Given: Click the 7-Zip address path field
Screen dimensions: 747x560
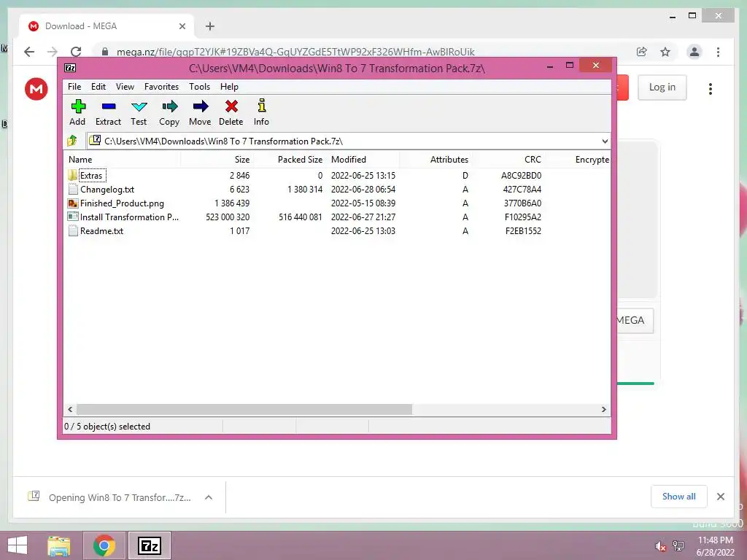Looking at the screenshot, I should click(x=348, y=141).
